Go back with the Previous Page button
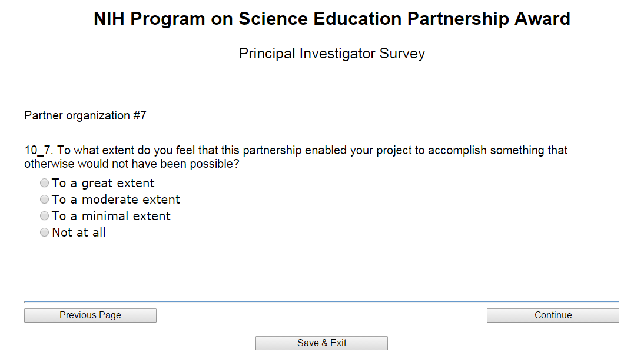Screen dimensions: 644x362 [x=90, y=315]
